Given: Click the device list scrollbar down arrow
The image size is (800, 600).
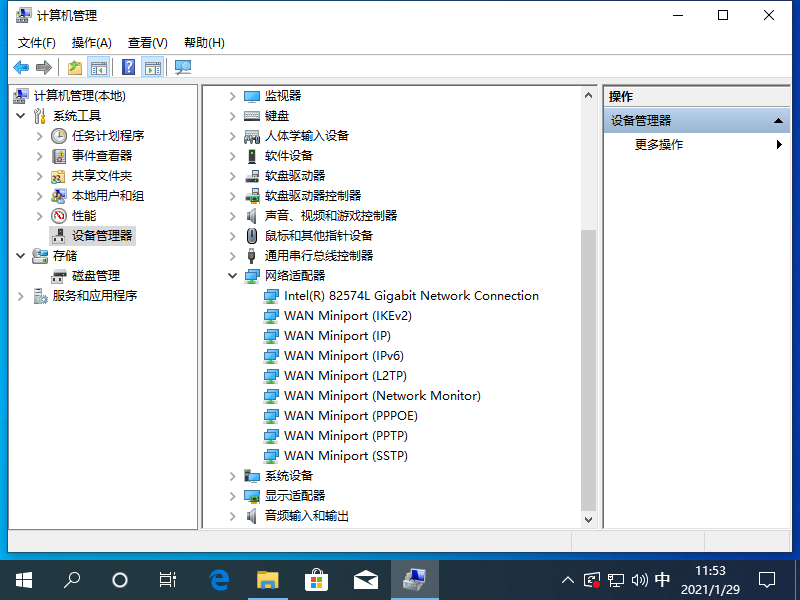Looking at the screenshot, I should pos(588,520).
